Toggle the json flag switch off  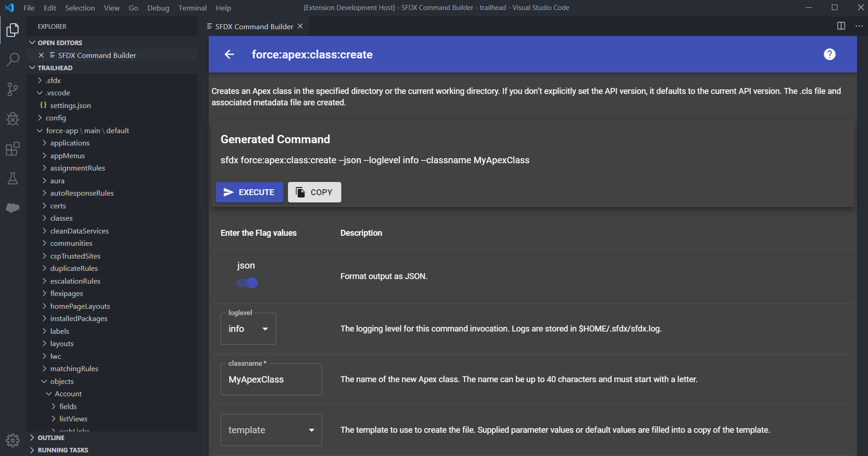coord(247,283)
